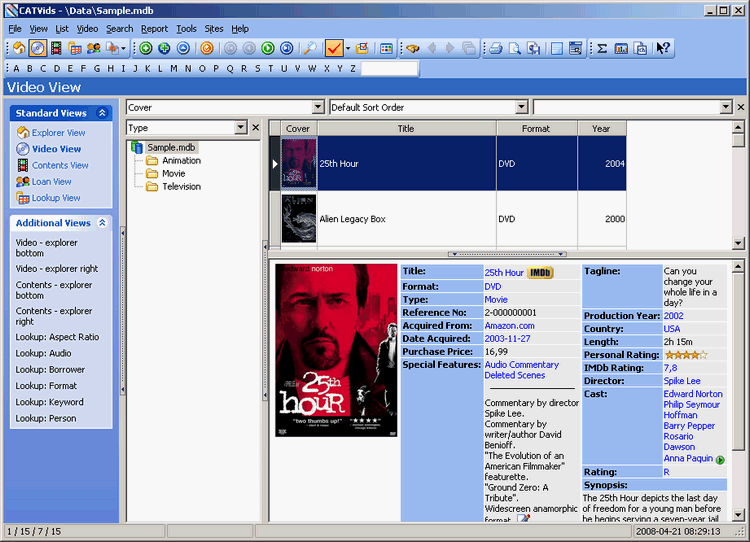This screenshot has width=750, height=542.
Task: Open the empty filter dropdown at right
Action: pos(726,107)
